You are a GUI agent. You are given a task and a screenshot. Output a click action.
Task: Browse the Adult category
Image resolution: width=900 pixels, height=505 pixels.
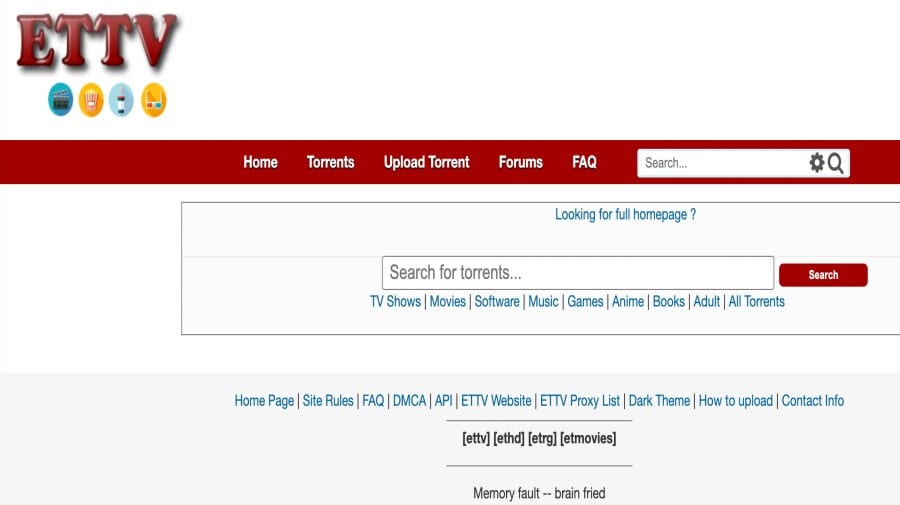(707, 301)
